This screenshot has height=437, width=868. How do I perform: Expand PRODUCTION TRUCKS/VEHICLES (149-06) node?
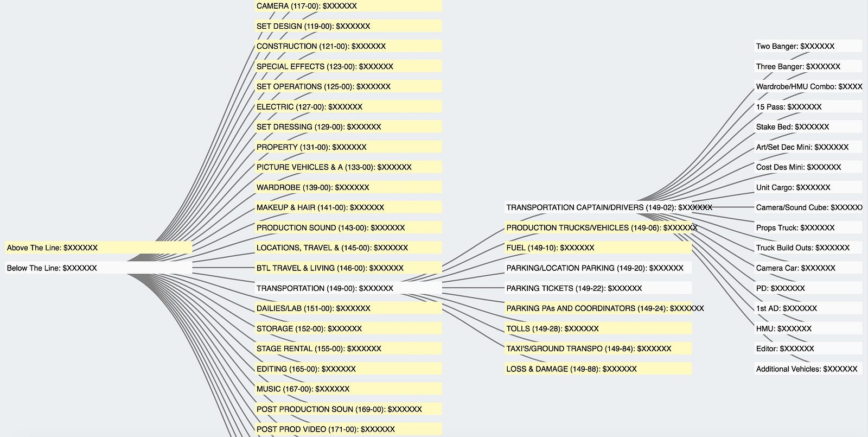pyautogui.click(x=598, y=227)
